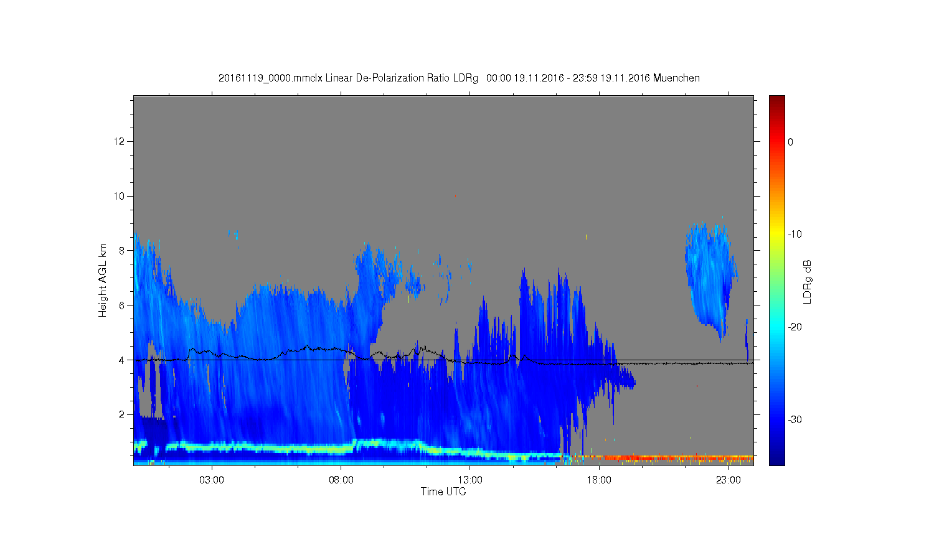Click the 18:00 time tick label
Screen dimensions: 934x560
599,480
